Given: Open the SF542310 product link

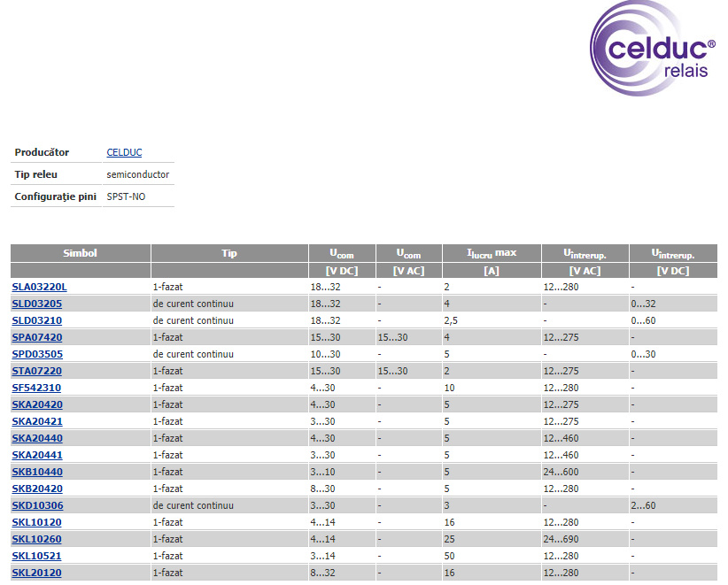Looking at the screenshot, I should coord(36,388).
